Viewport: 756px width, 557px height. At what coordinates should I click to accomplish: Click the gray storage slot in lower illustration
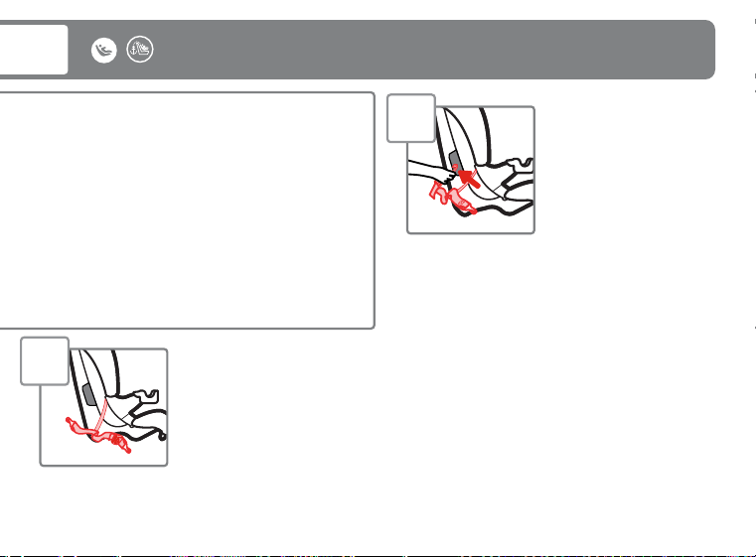[88, 394]
